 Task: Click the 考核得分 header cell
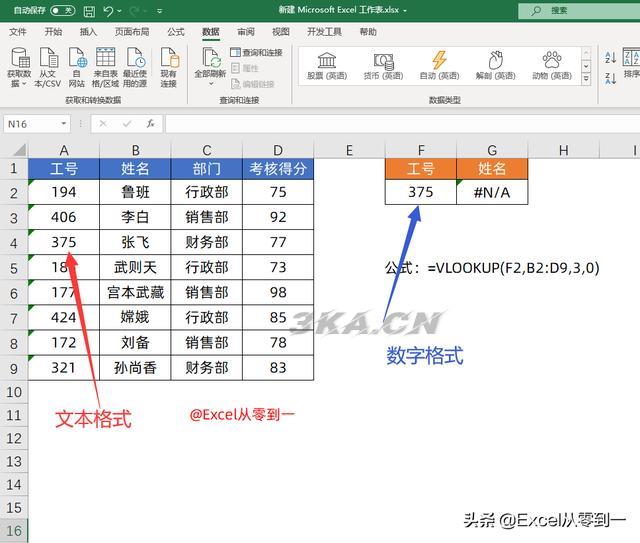pos(278,169)
